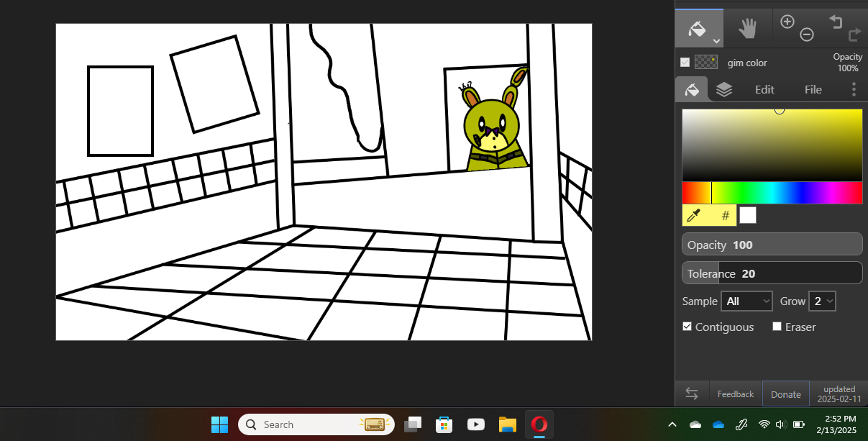This screenshot has width=868, height=441.
Task: Redo the last undone action
Action: [854, 35]
